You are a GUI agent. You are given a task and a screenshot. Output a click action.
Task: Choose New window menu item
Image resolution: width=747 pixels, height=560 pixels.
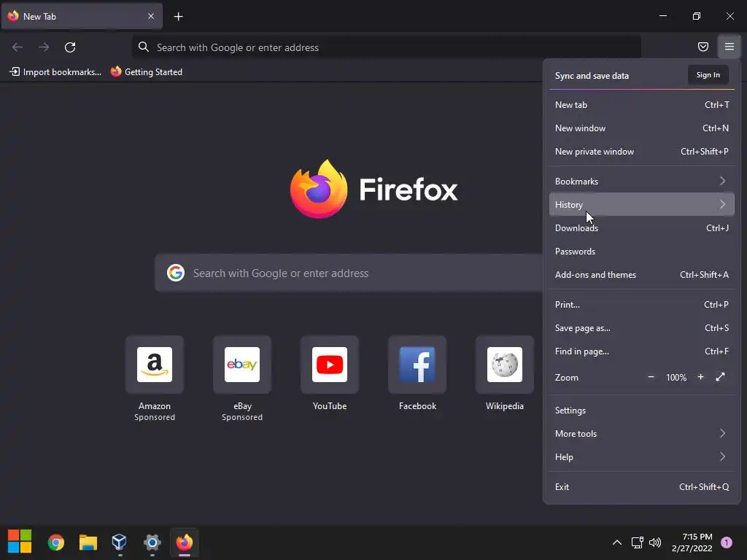click(x=642, y=128)
